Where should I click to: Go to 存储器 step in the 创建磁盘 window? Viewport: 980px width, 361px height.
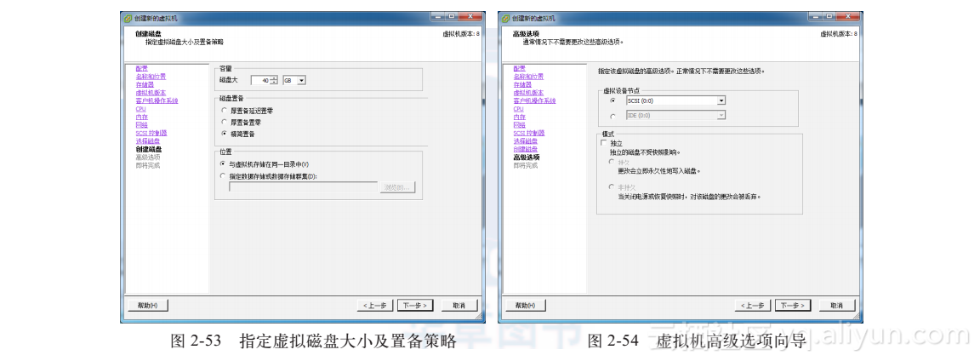pyautogui.click(x=145, y=84)
